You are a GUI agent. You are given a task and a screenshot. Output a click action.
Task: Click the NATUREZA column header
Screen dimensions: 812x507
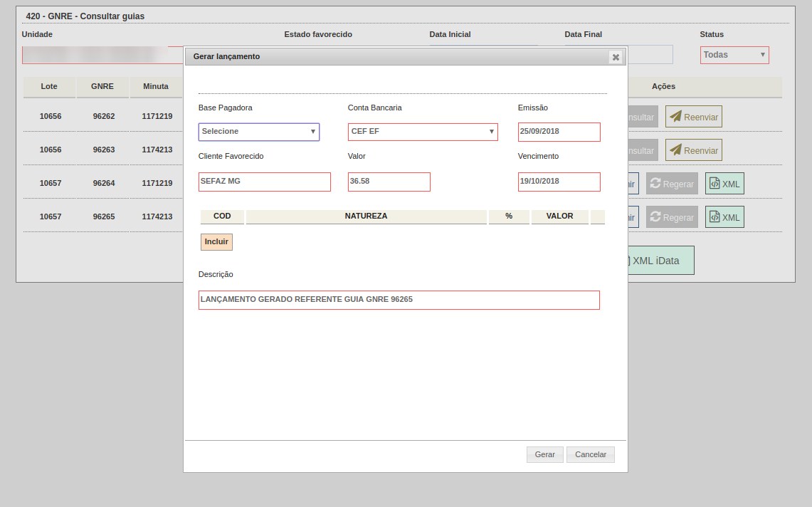click(366, 216)
